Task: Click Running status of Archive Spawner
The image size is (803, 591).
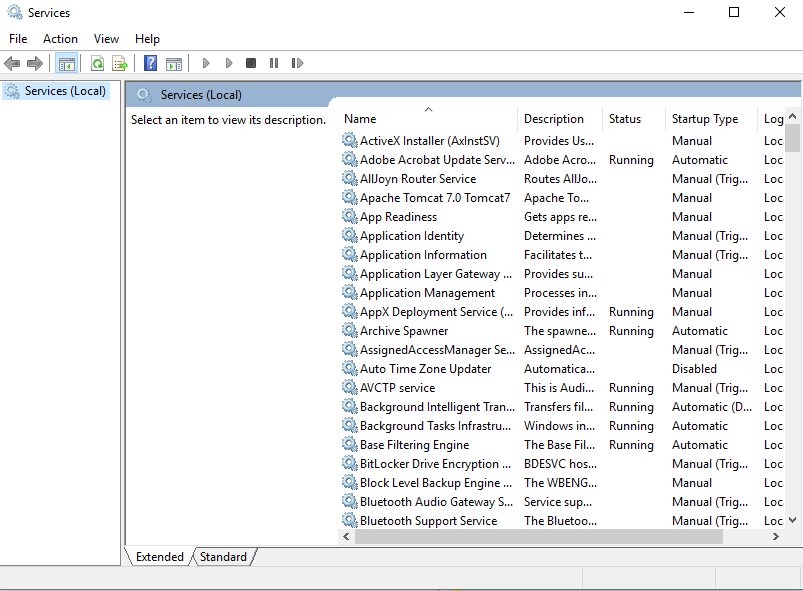Action: click(631, 331)
